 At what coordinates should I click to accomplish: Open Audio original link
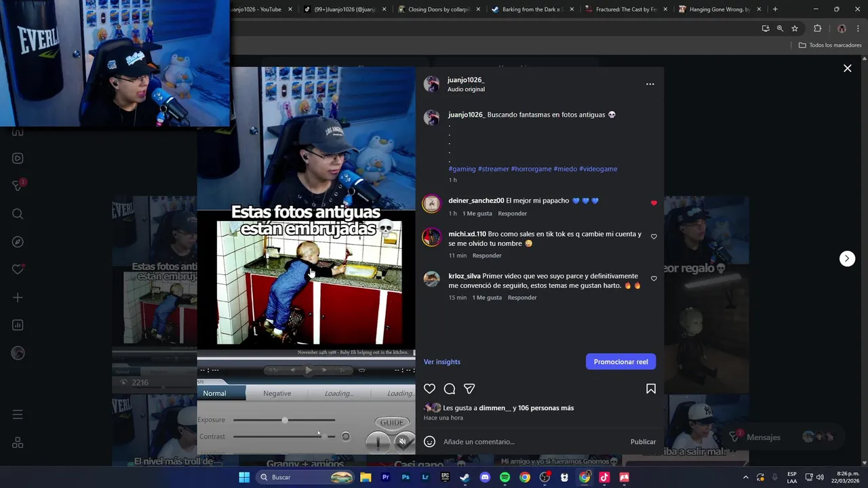point(466,89)
